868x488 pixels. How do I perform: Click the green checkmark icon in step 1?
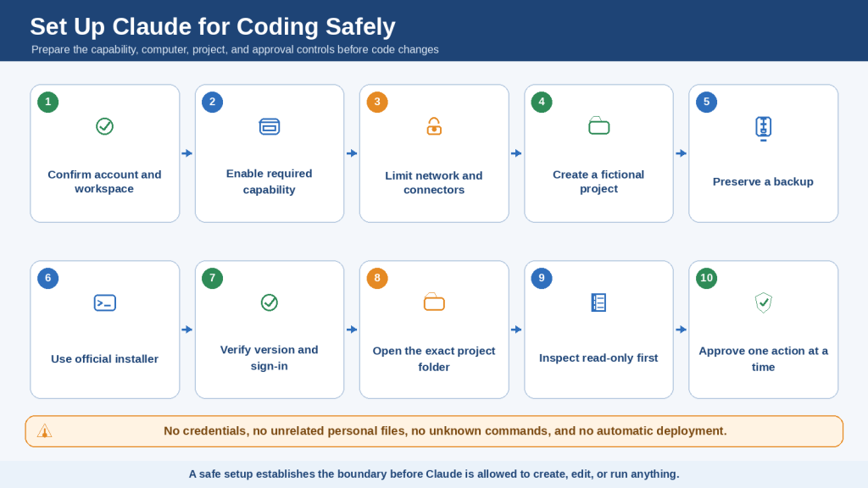104,126
